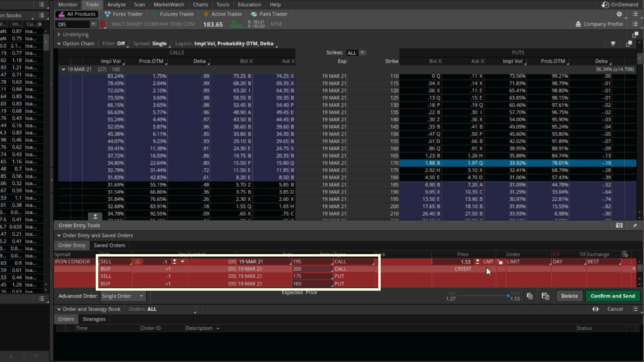Open the DIS symbol dropdown
644x362 pixels.
coord(93,25)
